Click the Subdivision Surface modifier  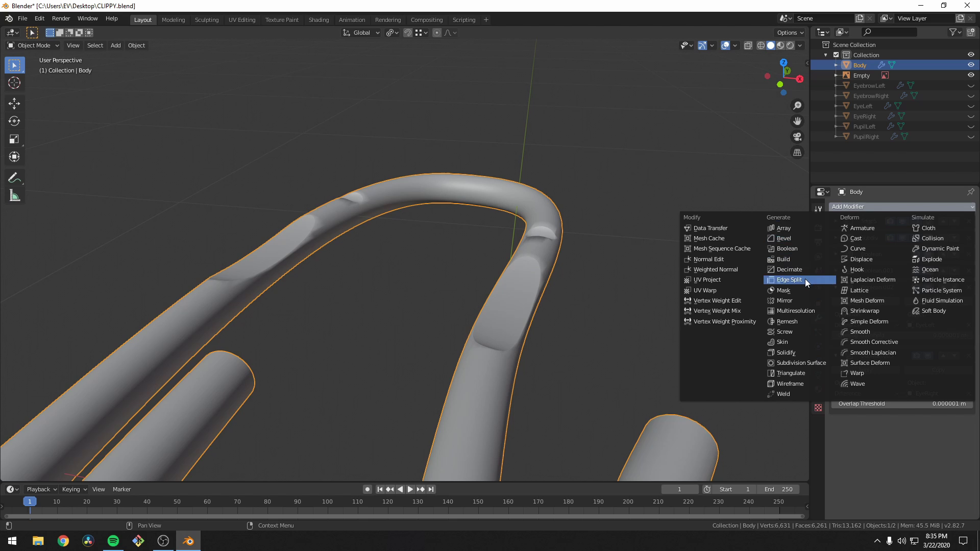801,363
